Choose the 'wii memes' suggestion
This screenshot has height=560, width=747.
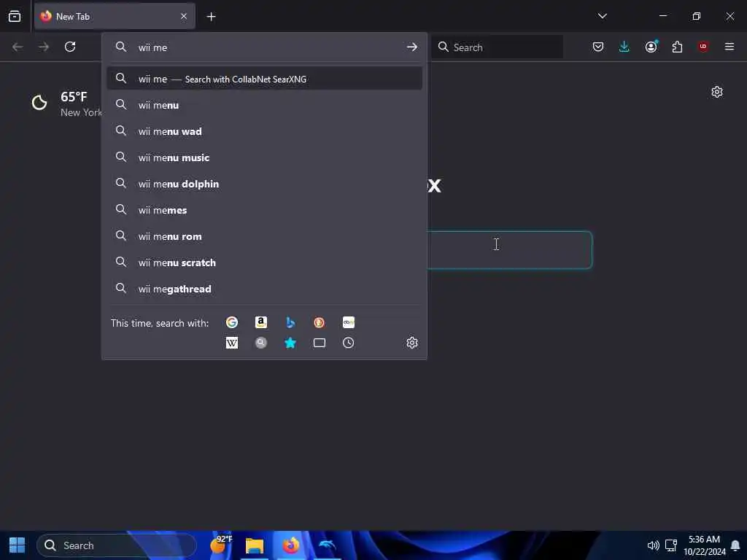click(x=264, y=209)
